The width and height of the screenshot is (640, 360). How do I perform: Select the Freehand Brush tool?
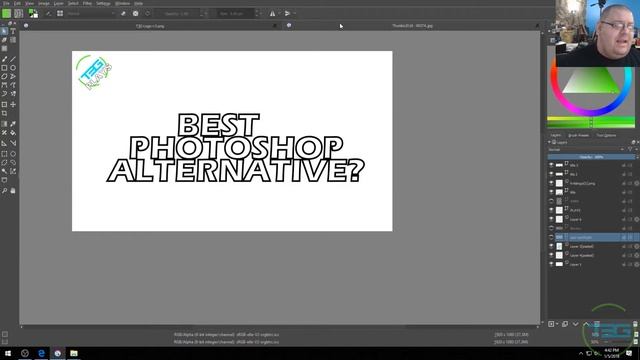(x=4, y=59)
